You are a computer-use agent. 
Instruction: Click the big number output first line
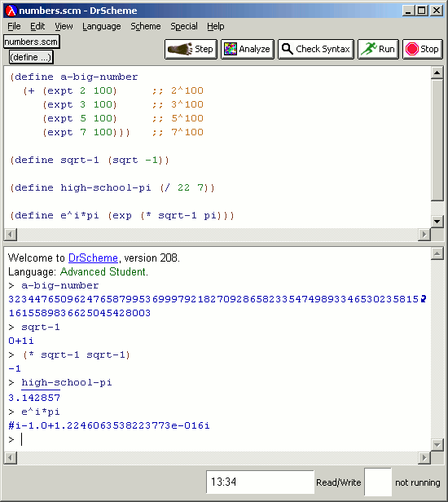[213, 299]
